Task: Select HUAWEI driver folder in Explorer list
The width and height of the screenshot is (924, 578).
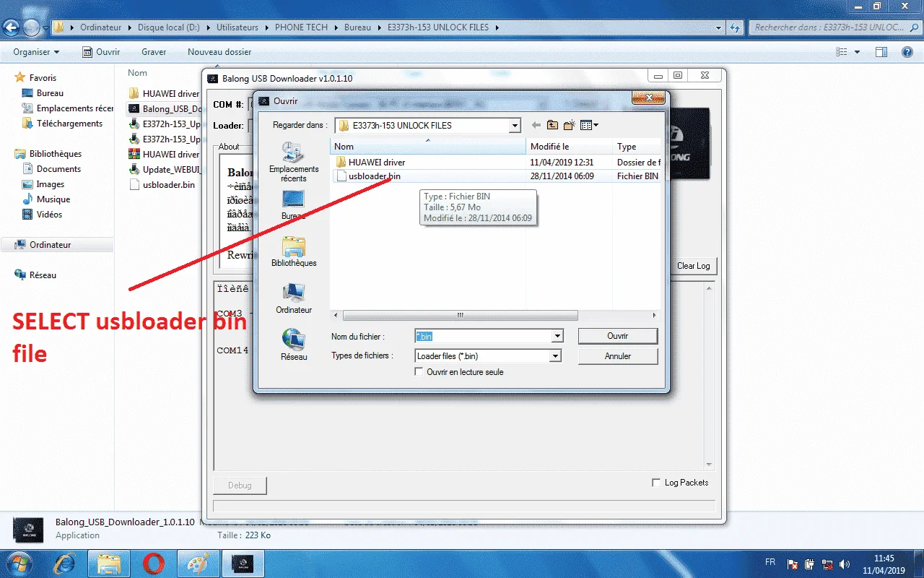Action: 163,93
